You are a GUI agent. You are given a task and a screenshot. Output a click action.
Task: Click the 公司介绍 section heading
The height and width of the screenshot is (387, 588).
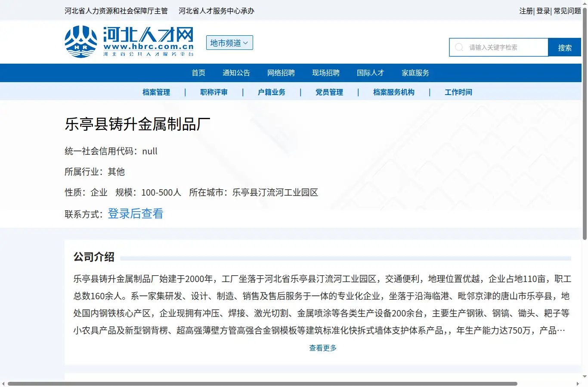click(94, 257)
